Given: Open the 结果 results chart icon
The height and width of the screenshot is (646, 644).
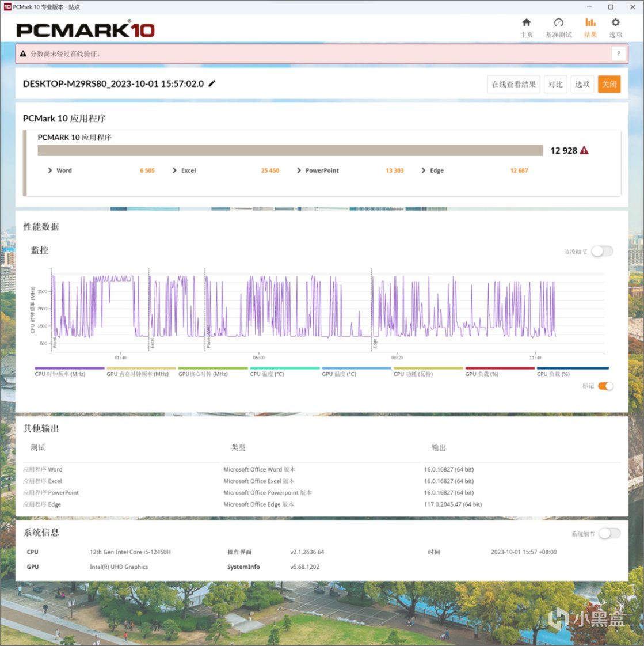Looking at the screenshot, I should click(590, 28).
